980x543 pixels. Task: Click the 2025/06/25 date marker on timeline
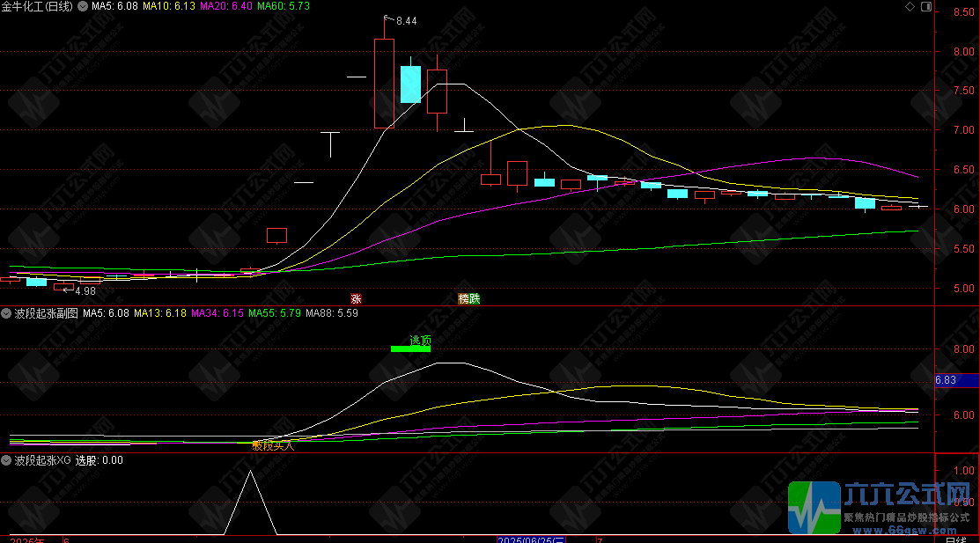coord(531,539)
